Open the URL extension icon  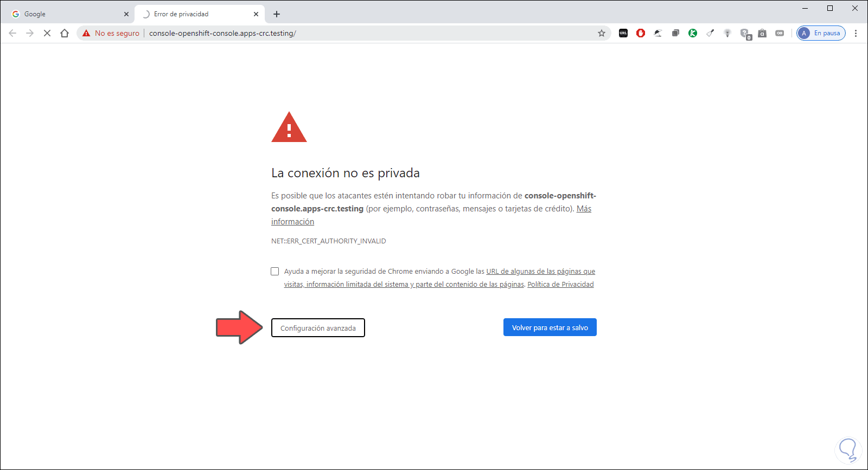point(623,33)
